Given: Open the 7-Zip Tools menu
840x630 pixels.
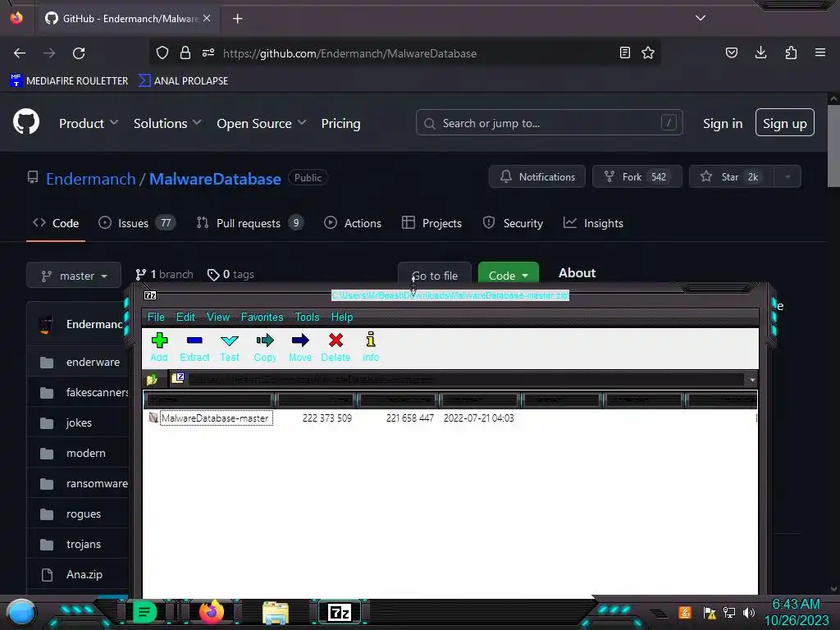Looking at the screenshot, I should coord(307,317).
